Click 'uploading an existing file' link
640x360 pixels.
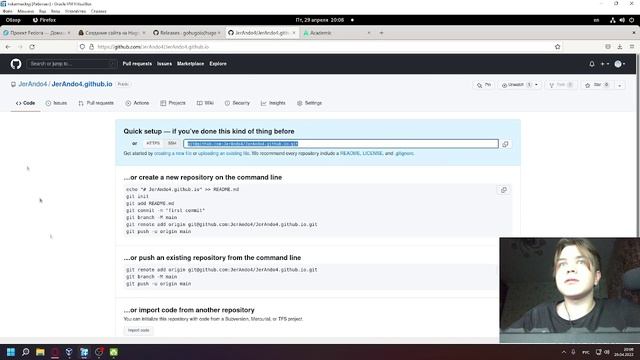coord(224,153)
